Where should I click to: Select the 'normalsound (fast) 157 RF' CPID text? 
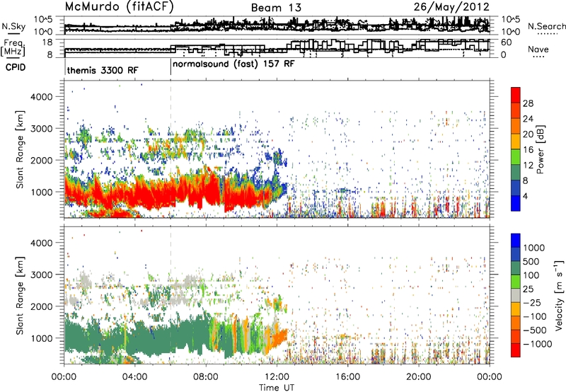click(233, 64)
